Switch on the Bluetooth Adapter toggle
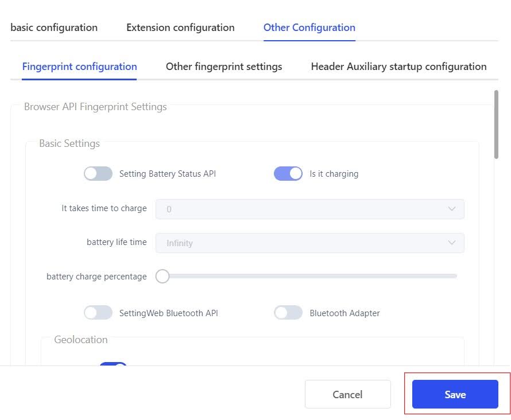 (x=288, y=313)
